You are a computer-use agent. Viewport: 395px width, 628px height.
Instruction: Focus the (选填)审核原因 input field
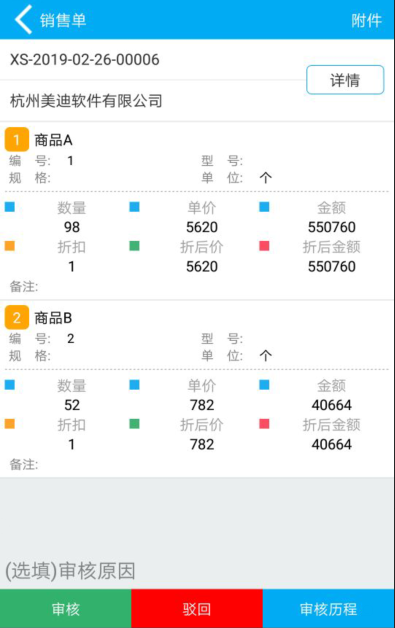pyautogui.click(x=198, y=571)
